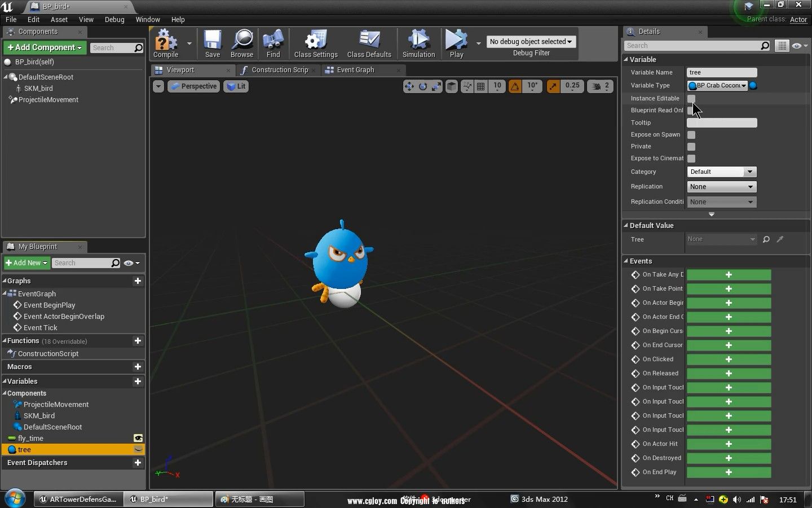
Task: Enable Private checkbox
Action: tap(691, 147)
